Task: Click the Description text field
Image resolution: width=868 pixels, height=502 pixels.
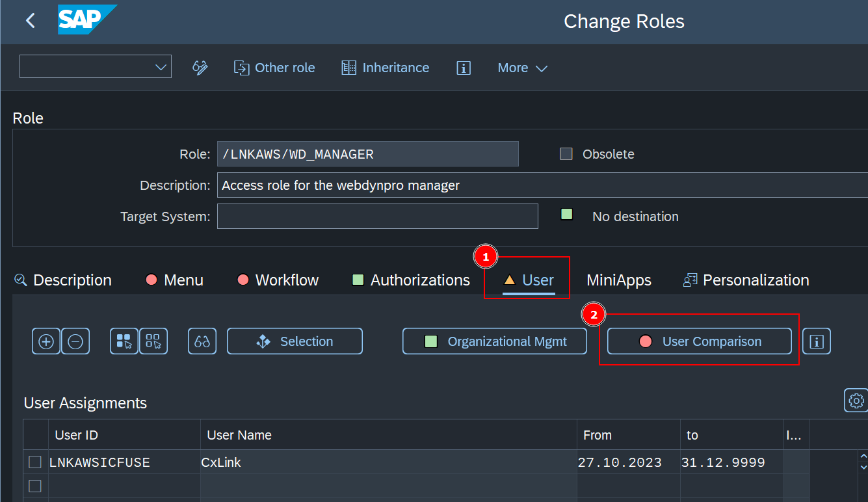Action: tap(542, 185)
